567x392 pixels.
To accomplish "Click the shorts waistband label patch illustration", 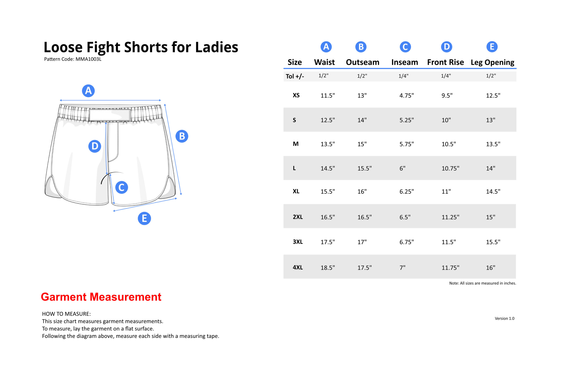I will click(x=110, y=115).
